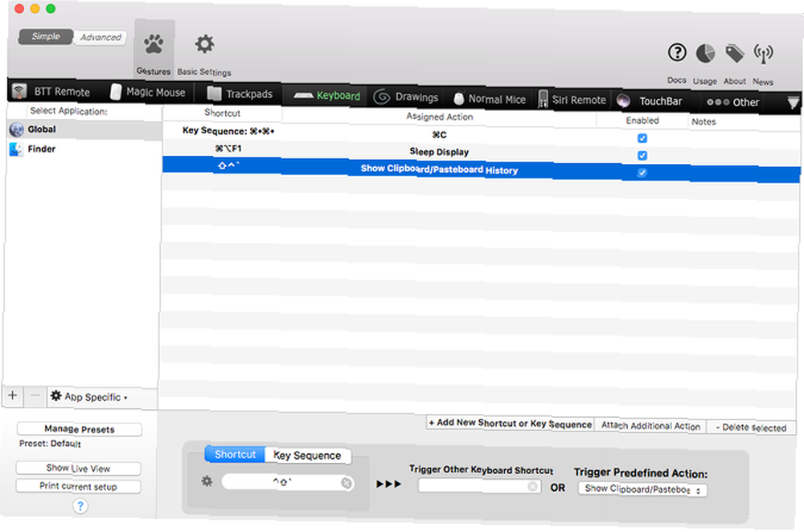Open Manage Presets

coord(80,429)
